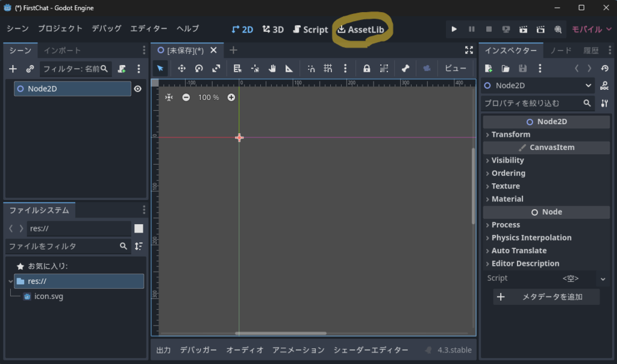Focus the プロパティを絞り込む filter field
617x364 pixels.
tap(538, 103)
